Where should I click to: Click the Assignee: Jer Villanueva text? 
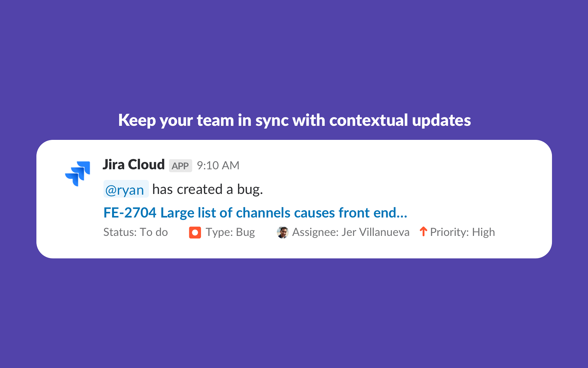(351, 232)
